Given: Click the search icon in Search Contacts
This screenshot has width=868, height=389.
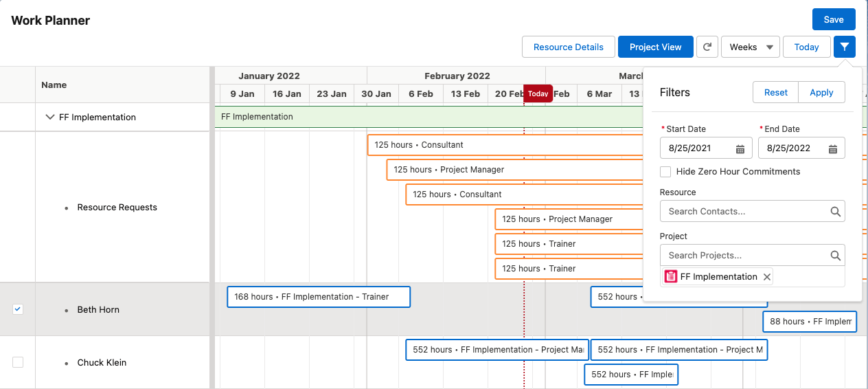Looking at the screenshot, I should click(x=835, y=212).
